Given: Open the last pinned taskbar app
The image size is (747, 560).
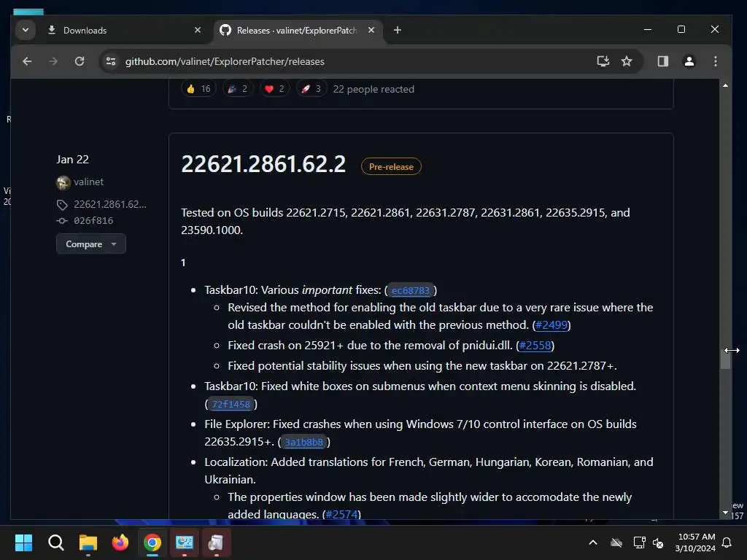Looking at the screenshot, I should tap(216, 542).
